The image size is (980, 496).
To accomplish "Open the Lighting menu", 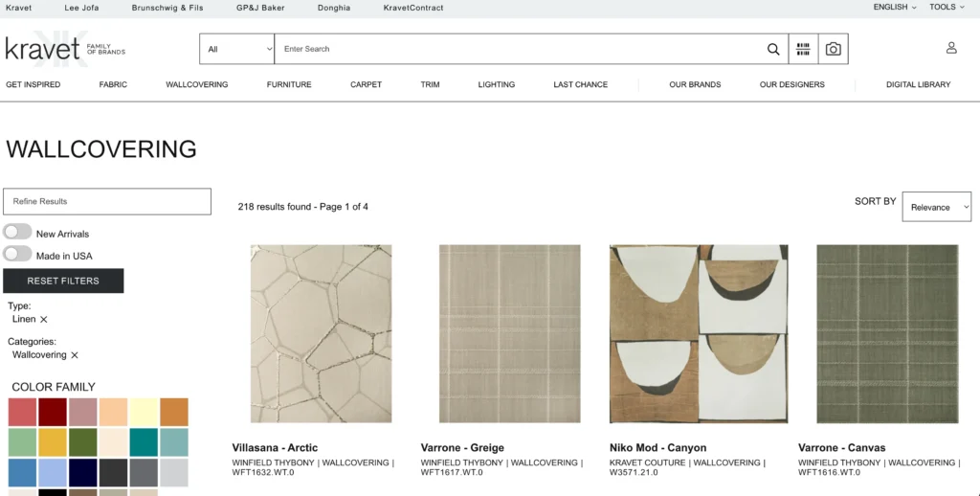I will point(497,84).
